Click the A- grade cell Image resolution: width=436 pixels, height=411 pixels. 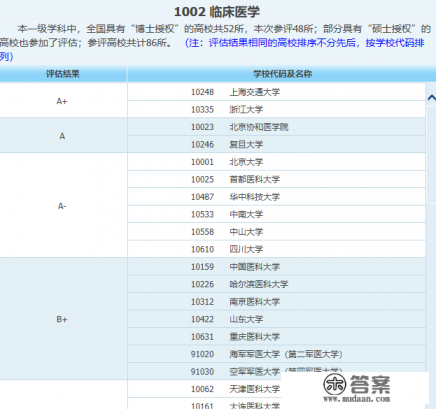63,205
